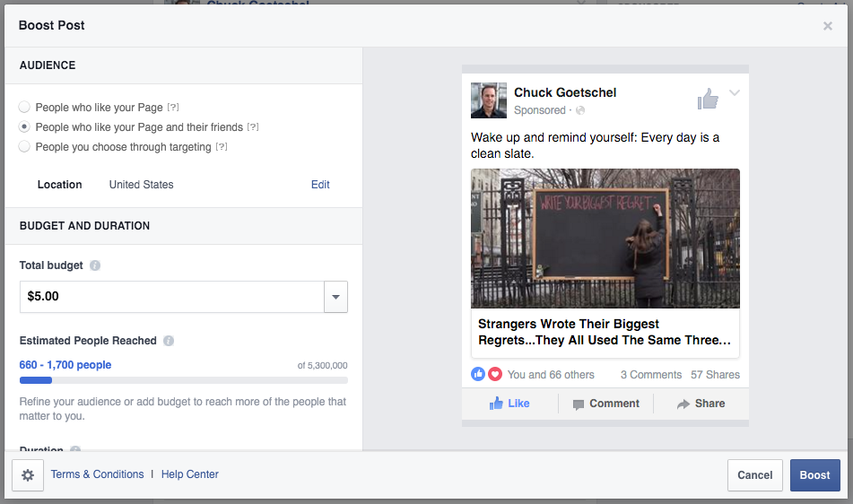Viewport: 853px width, 504px height.
Task: Open the 3 Comments link
Action: (x=650, y=375)
